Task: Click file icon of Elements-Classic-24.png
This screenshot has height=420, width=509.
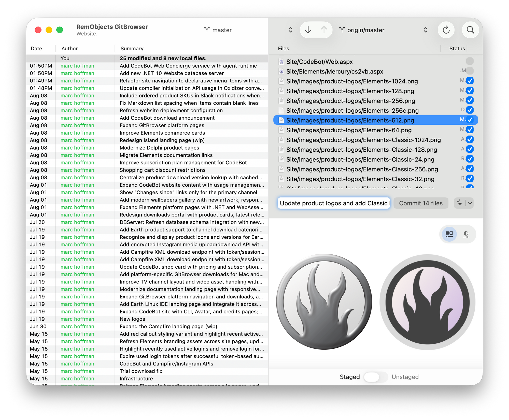Action: (281, 160)
